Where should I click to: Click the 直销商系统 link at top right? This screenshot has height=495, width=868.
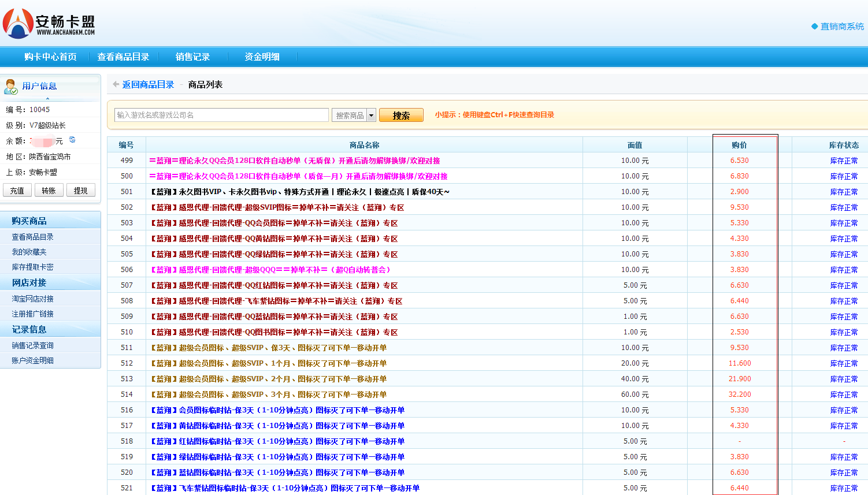tap(842, 27)
